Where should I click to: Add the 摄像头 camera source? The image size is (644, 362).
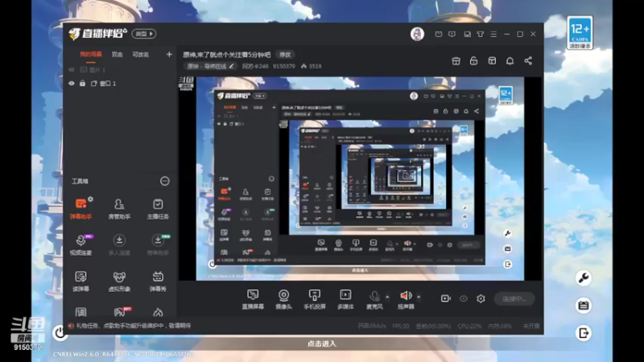283,299
